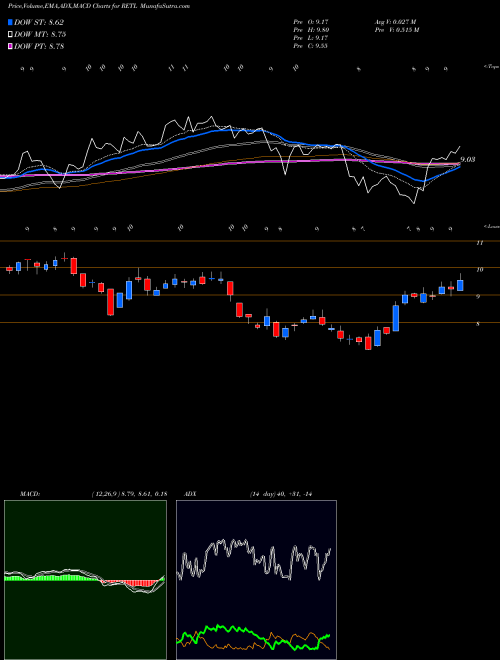Click the ADX panel header label
Screen dimensions: 500x660
click(190, 494)
